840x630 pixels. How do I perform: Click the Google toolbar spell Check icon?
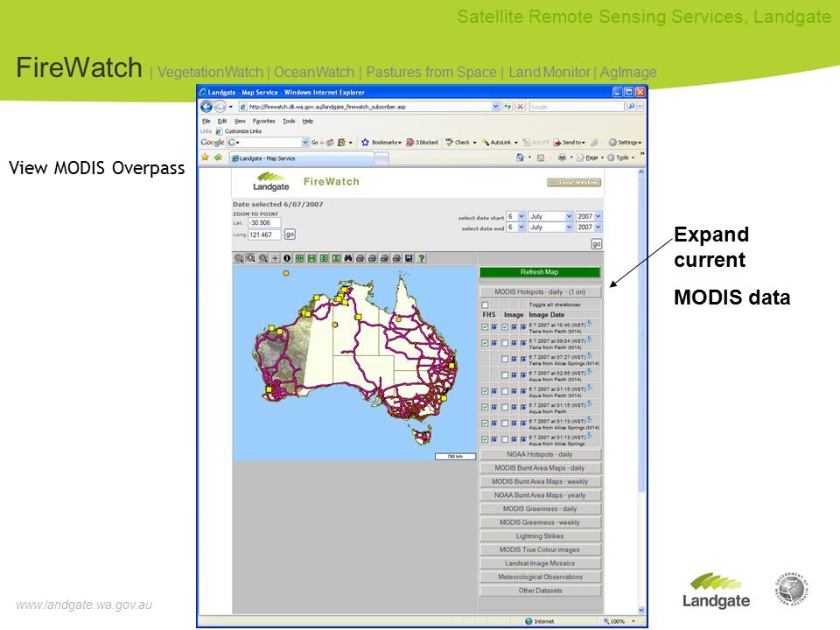tap(450, 143)
